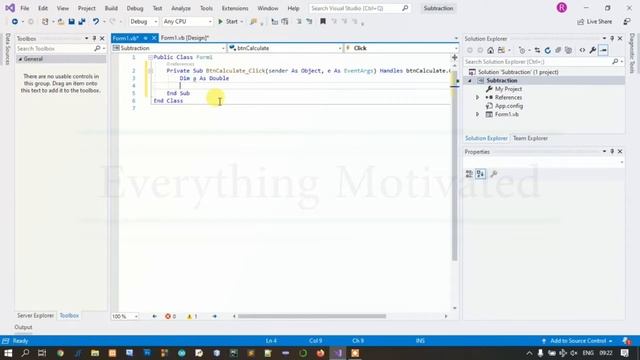Open the Extensions menu
Image resolution: width=640 pixels, height=360 pixels.
[x=235, y=8]
